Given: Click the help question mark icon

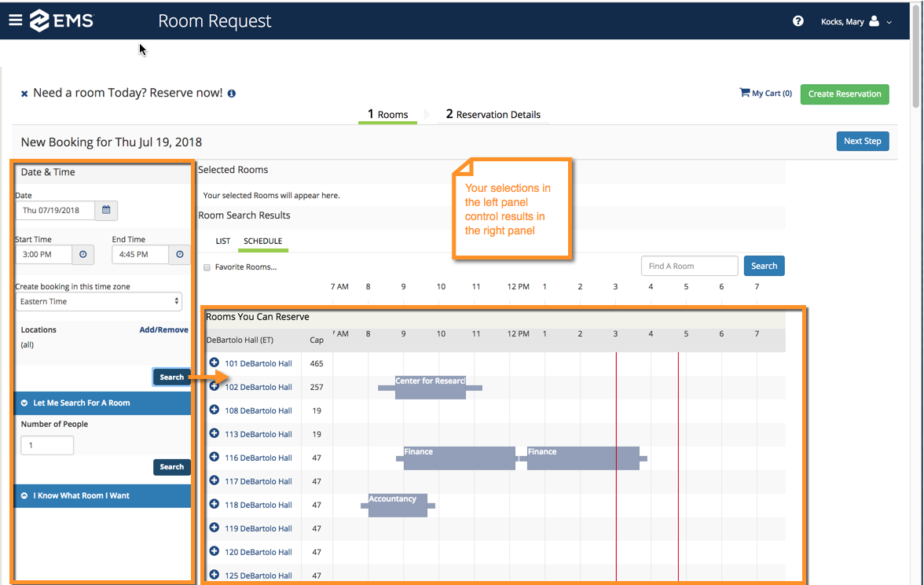Looking at the screenshot, I should coord(797,21).
